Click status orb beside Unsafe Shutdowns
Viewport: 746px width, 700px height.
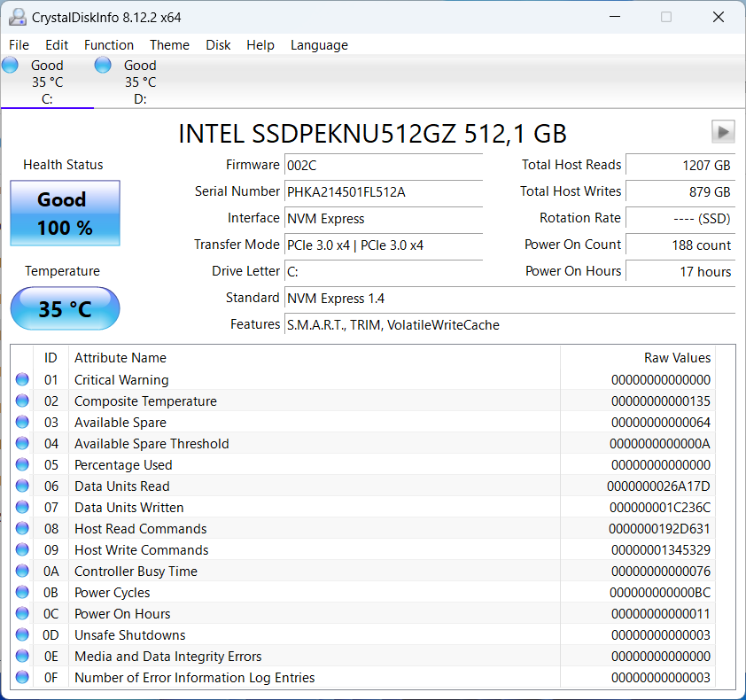pyautogui.click(x=22, y=635)
